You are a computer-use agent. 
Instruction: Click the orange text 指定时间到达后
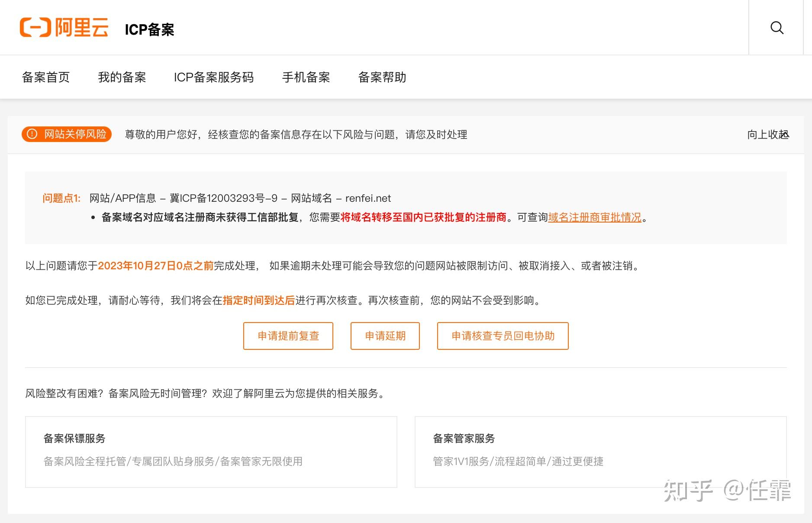click(259, 300)
